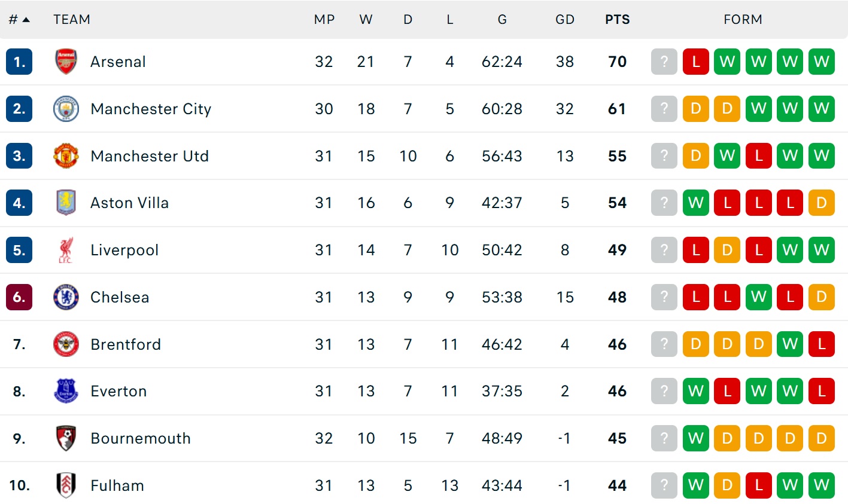Viewport: 848px width, 504px height.
Task: Click Liverpool's orange D form badge
Action: (x=727, y=250)
